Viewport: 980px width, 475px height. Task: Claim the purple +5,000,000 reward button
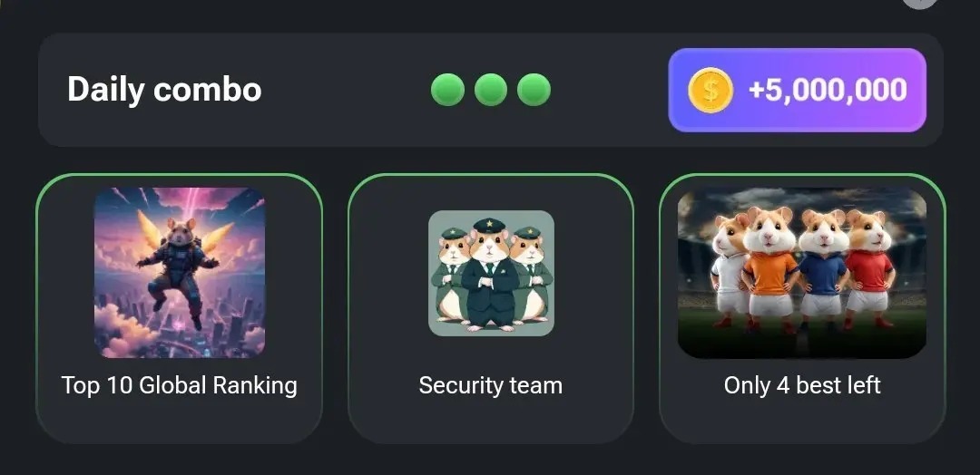coord(797,90)
